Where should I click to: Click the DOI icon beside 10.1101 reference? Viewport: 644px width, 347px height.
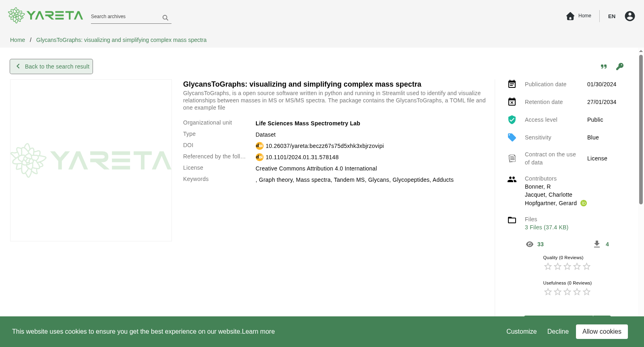pos(260,157)
